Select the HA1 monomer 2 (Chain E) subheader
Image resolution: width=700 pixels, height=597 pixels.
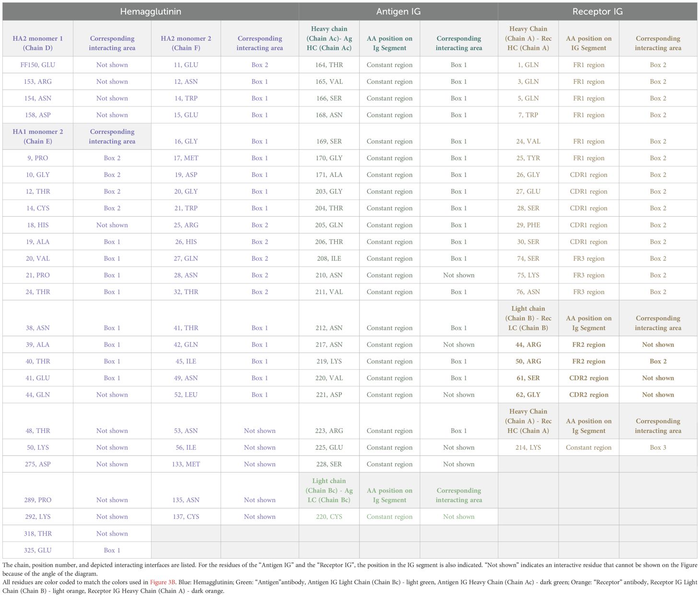tap(38, 136)
